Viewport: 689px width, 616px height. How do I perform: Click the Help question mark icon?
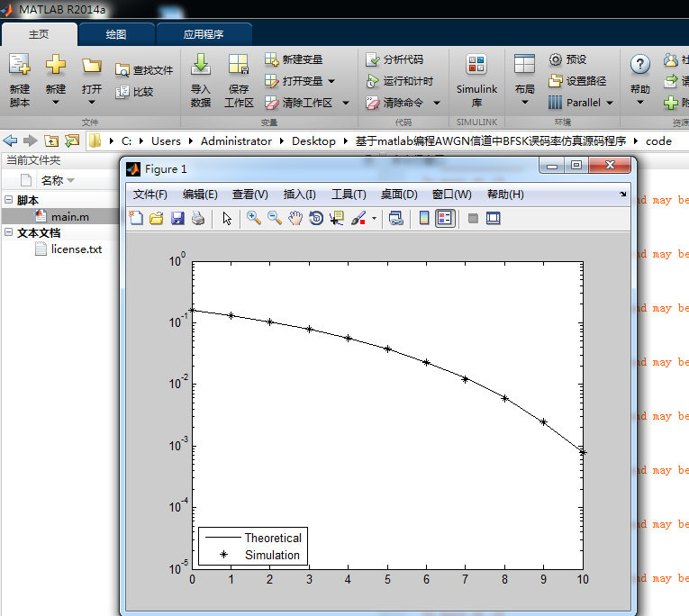(640, 64)
